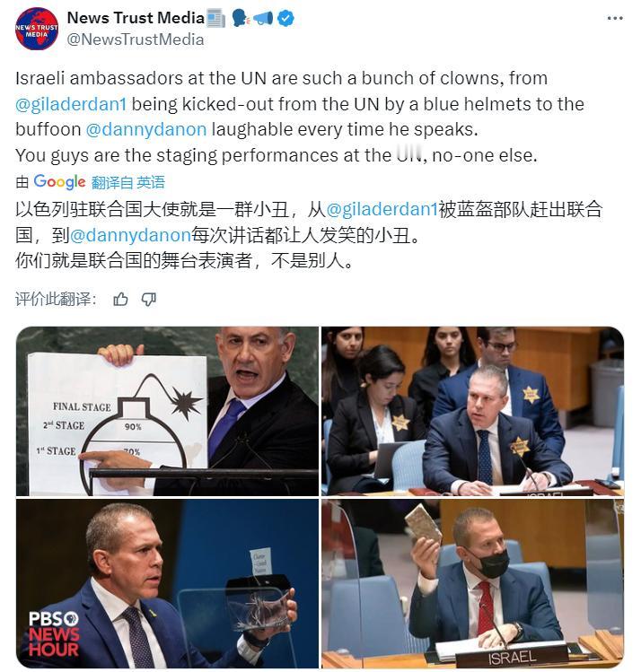The height and width of the screenshot is (672, 641).
Task: Open @giladerdan1 mention in Chinese translation
Action: [382, 209]
